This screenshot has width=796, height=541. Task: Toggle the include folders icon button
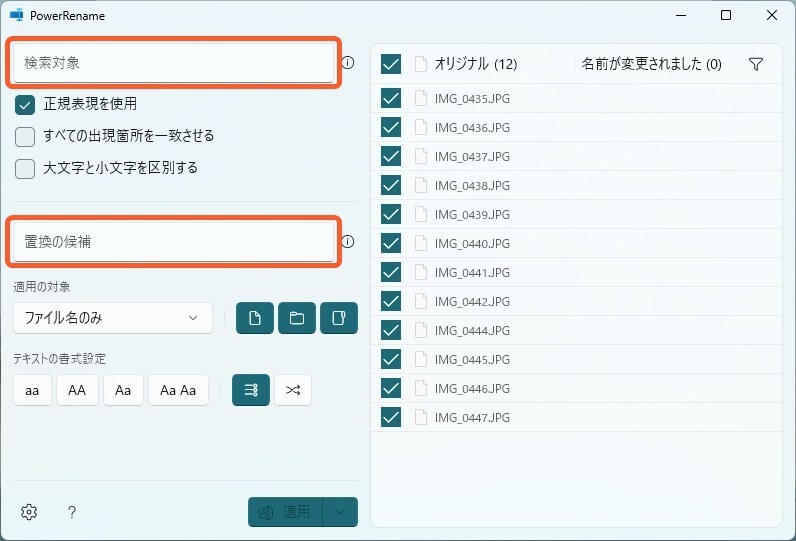point(297,318)
